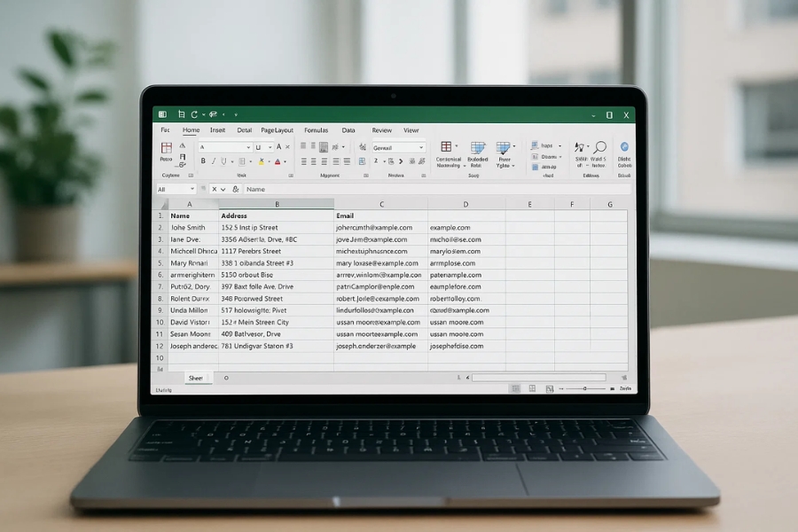Open the fill color bucket icon

[x=261, y=160]
